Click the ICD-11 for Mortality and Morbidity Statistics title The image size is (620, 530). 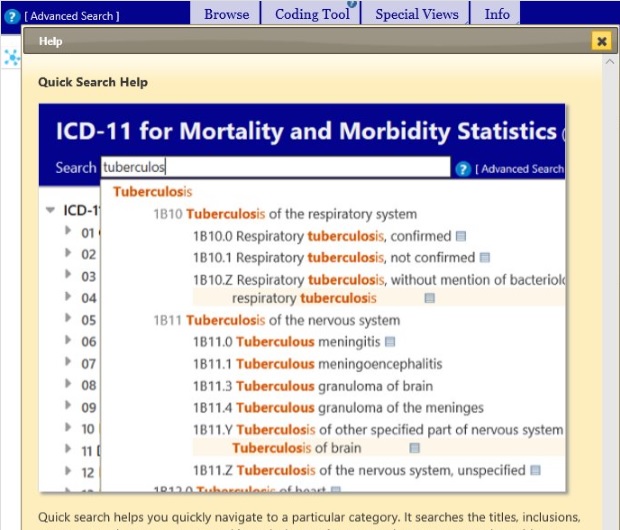point(306,131)
